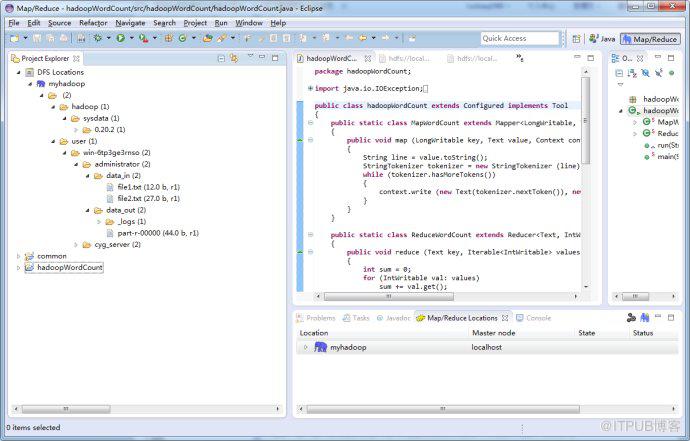Click the New Java Class toolbar icon
The height and width of the screenshot is (441, 690).
pos(182,38)
